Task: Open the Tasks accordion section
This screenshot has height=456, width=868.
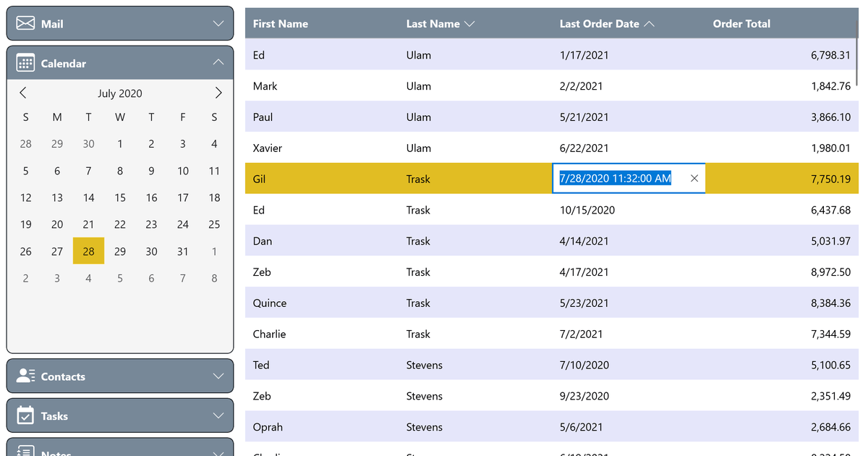Action: (120, 416)
